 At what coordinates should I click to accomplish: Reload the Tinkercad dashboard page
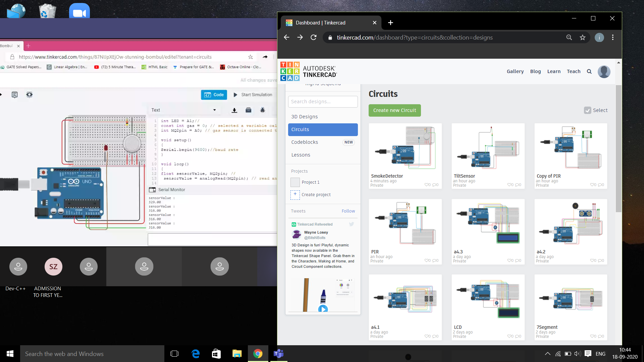(x=314, y=38)
